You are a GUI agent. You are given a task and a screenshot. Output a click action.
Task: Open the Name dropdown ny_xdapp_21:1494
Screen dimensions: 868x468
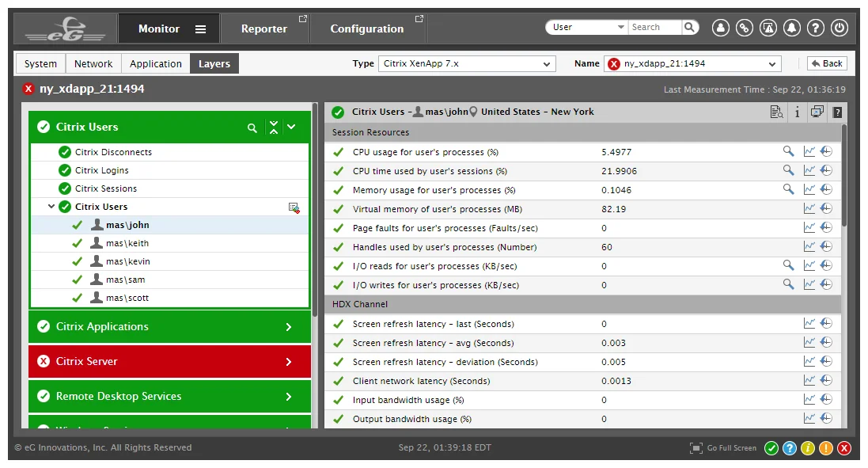(692, 63)
